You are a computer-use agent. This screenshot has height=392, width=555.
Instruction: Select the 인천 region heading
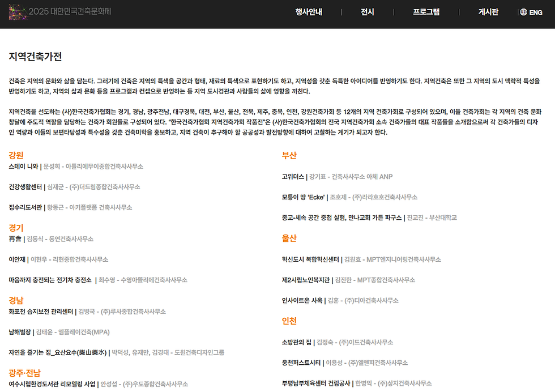pos(289,321)
